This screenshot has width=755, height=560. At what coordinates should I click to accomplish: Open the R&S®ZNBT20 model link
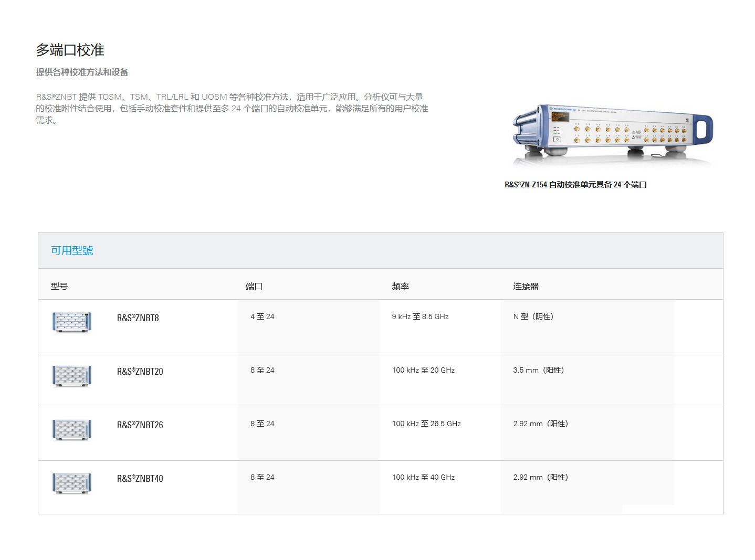click(140, 372)
